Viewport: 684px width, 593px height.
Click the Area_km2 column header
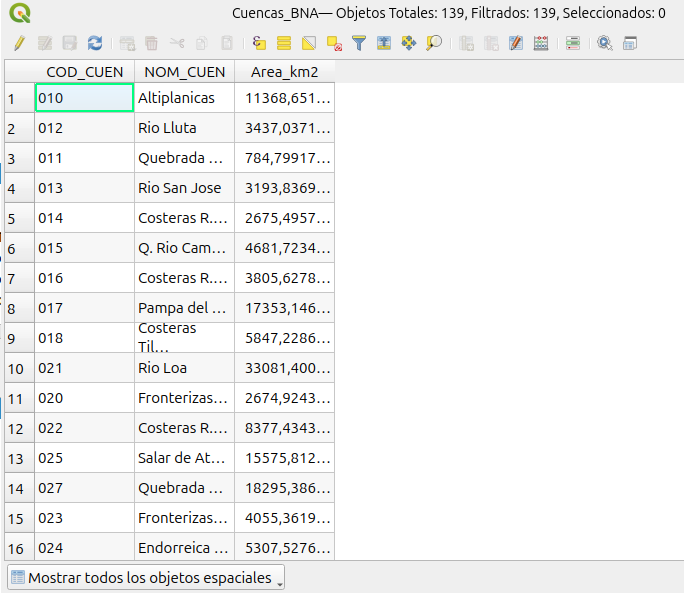[284, 72]
